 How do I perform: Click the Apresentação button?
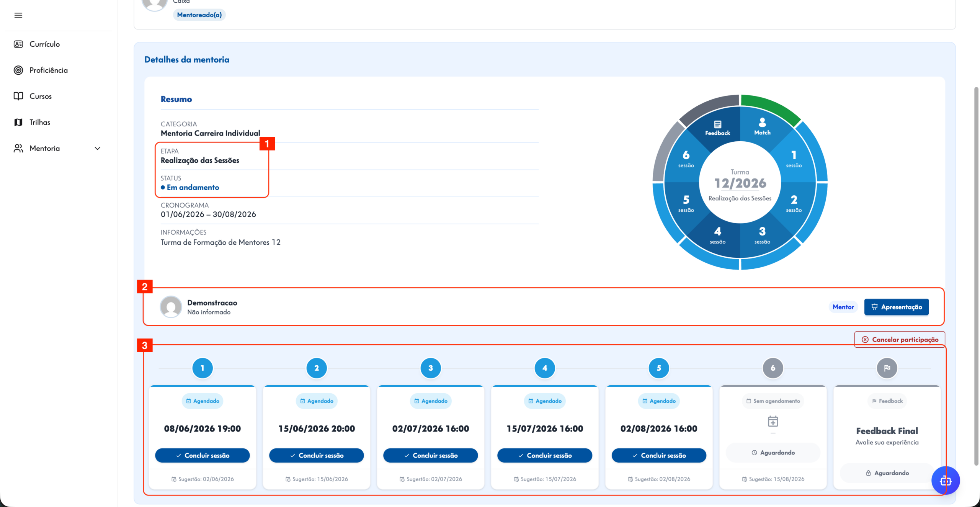click(897, 307)
